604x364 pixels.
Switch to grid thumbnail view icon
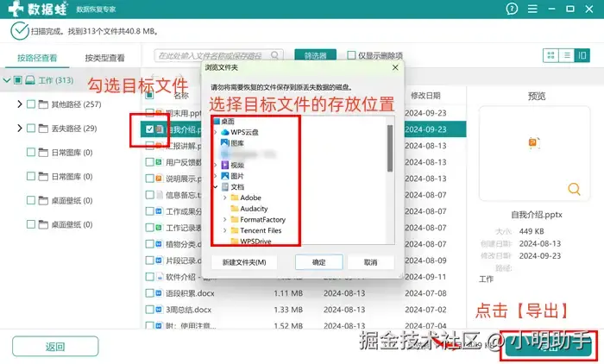coord(551,55)
